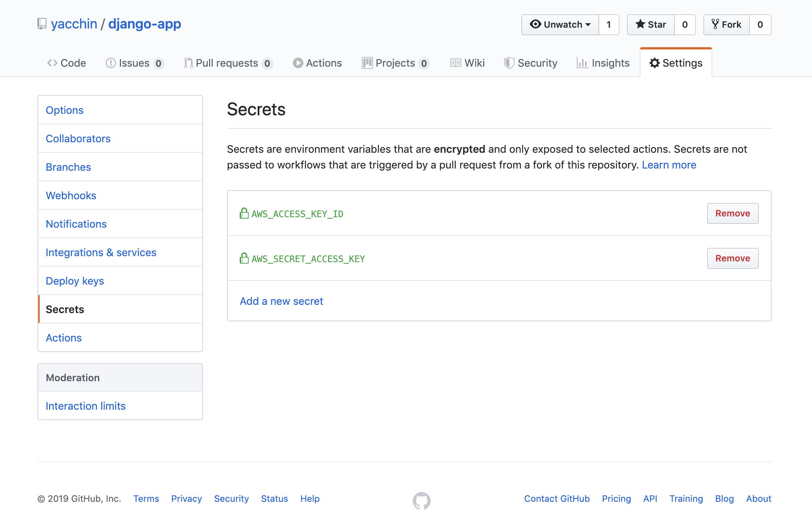Open django-app repository link
Image resolution: width=812 pixels, height=522 pixels.
tap(145, 24)
